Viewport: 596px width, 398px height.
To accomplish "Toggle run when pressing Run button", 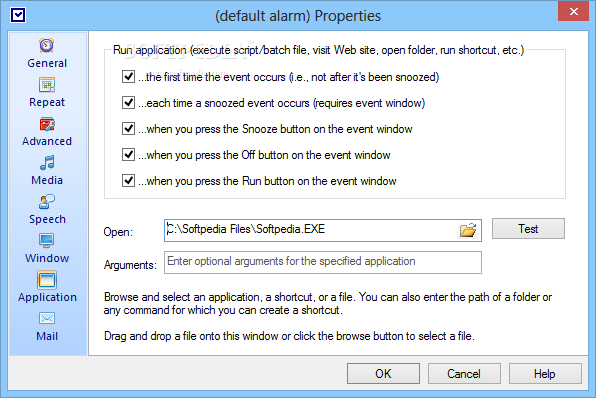I will pos(128,180).
